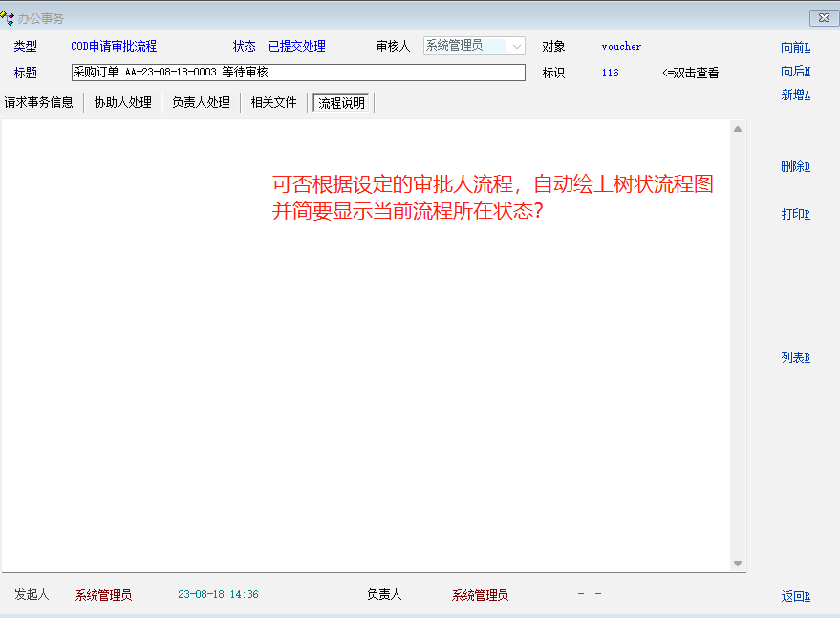Image resolution: width=840 pixels, height=618 pixels.
Task: Click the scrollbar down arrow
Action: pos(738,564)
